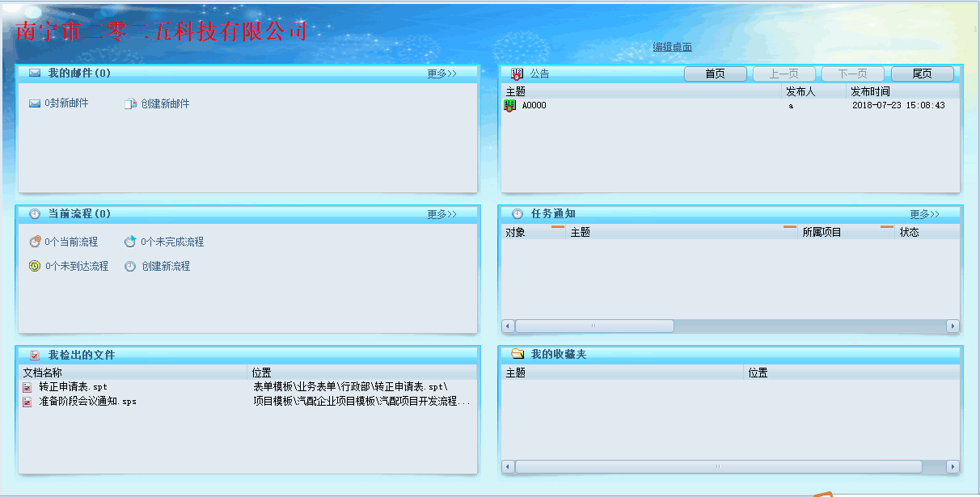Click the 尾页 paging button
980x497 pixels.
[x=922, y=73]
